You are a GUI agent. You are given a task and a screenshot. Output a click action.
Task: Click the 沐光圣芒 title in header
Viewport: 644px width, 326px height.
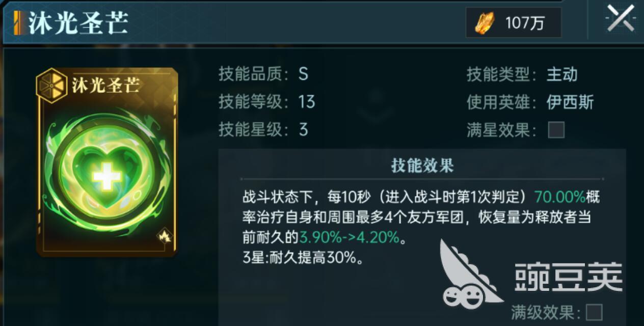(78, 23)
